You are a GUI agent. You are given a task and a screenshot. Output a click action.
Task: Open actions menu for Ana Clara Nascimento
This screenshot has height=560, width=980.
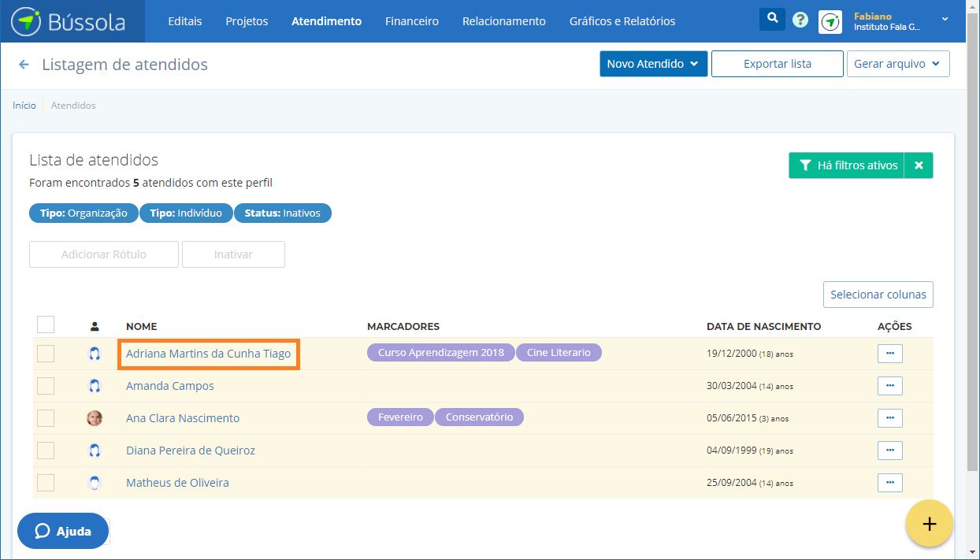(890, 418)
